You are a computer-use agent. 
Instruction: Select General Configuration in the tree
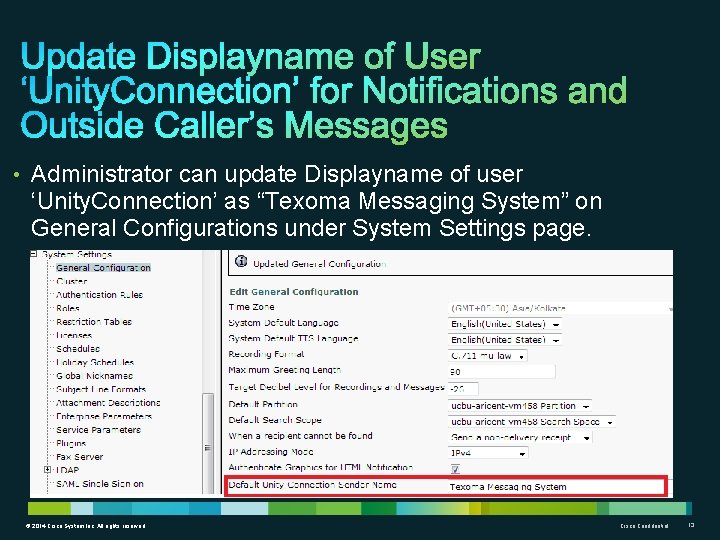[103, 268]
